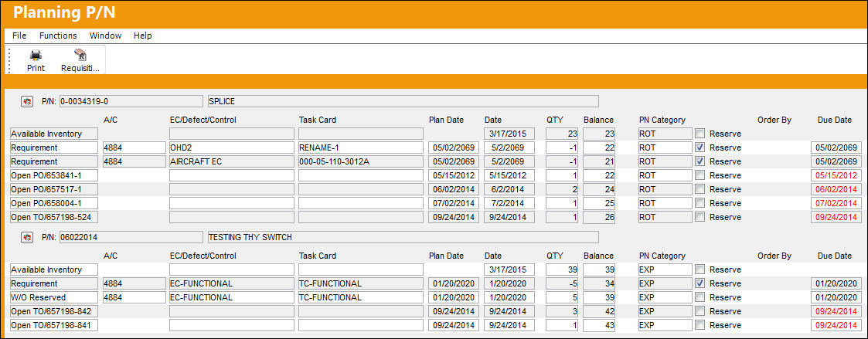Image resolution: width=868 pixels, height=339 pixels.
Task: Check Reserve for Open TO/657198-842 row
Action: tap(700, 311)
